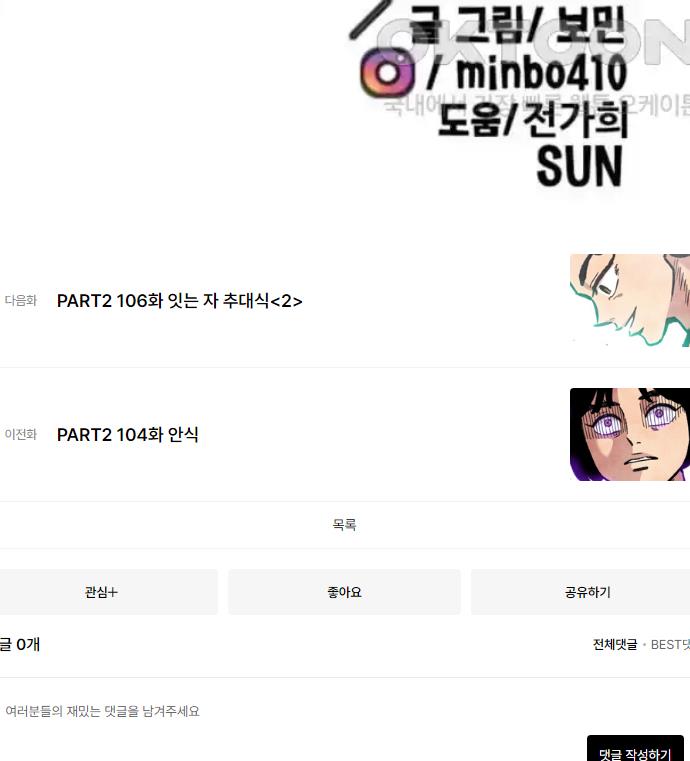The image size is (690, 761).
Task: Share the episode via 공유하기
Action: click(x=587, y=592)
